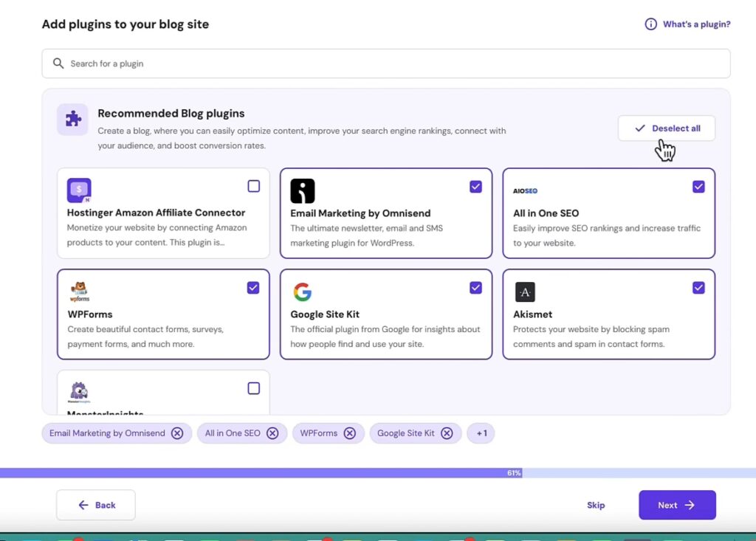Click the Google Site Kit description text
This screenshot has height=541, width=756.
tap(385, 337)
